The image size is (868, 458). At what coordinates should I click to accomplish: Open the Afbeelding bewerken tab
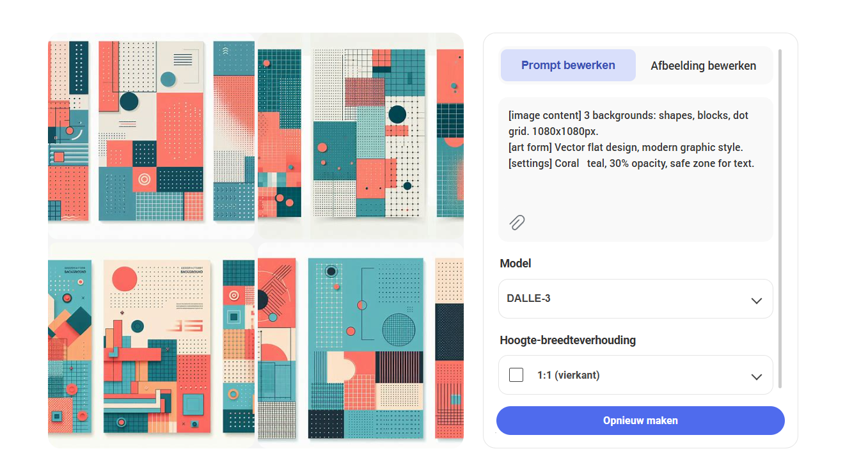703,66
